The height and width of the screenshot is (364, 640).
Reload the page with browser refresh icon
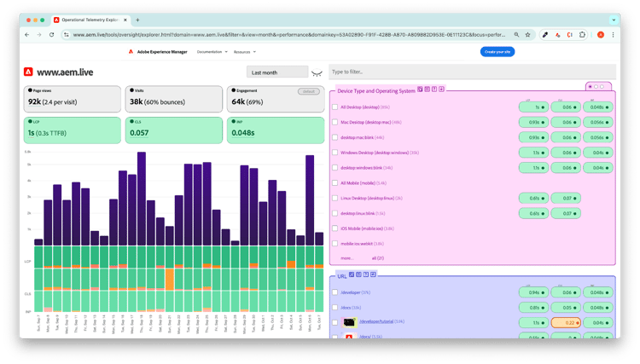pyautogui.click(x=52, y=35)
